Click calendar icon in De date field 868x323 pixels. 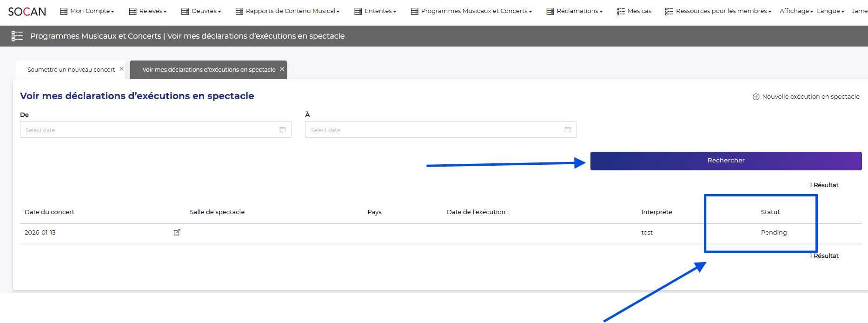point(283,130)
